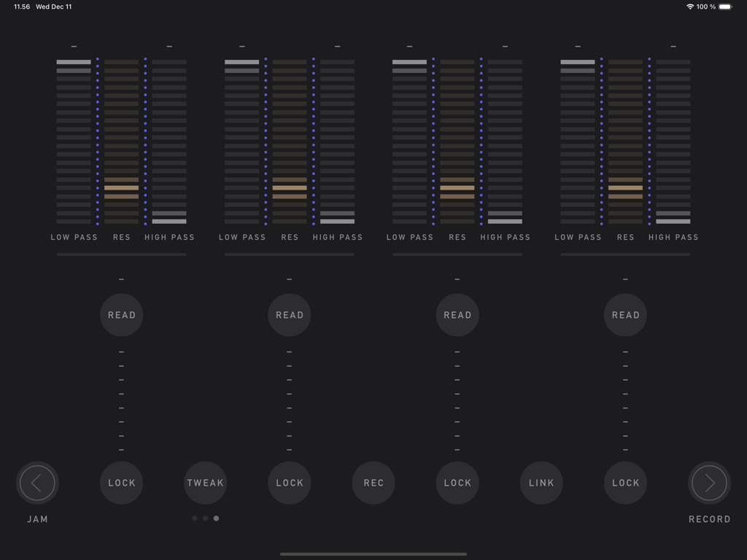Tap the RECORD forward-arrow navigation icon
This screenshot has height=560, width=747.
pyautogui.click(x=708, y=483)
